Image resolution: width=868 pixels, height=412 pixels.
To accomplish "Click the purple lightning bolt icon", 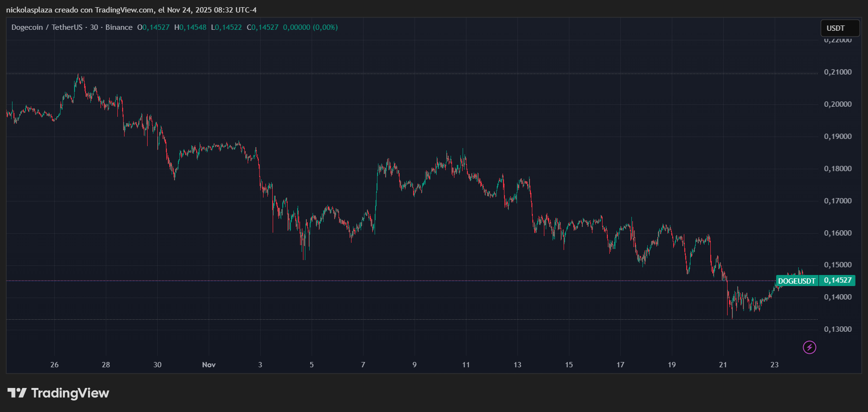I will point(809,347).
